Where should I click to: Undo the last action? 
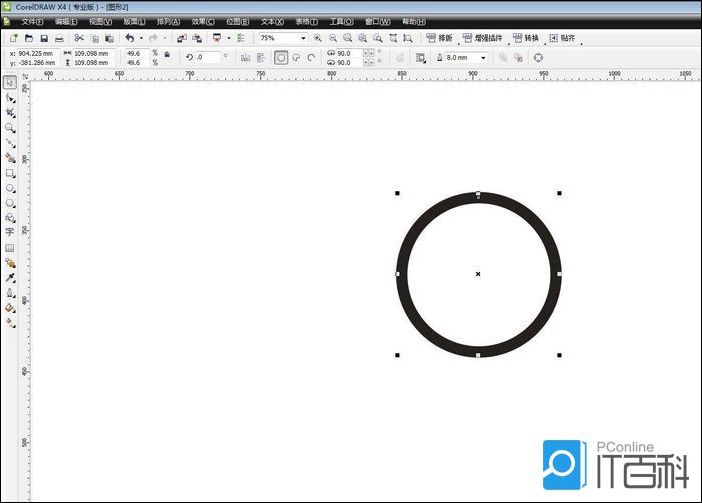tap(130, 38)
